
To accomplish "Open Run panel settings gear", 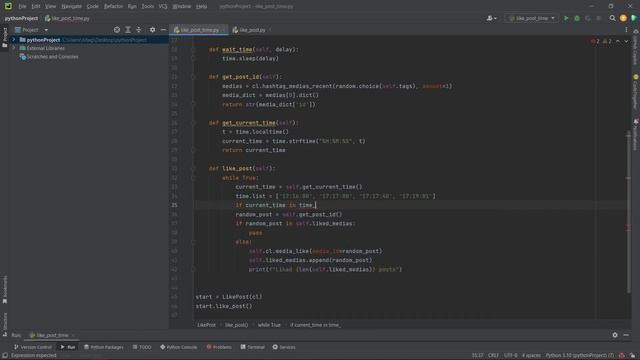I will click(x=615, y=335).
